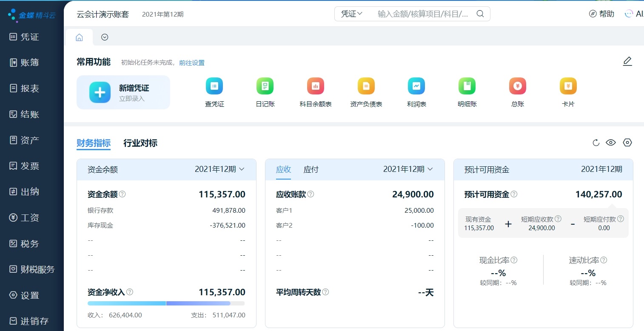Image resolution: width=644 pixels, height=331 pixels.
Task: Open the 卡片 shortcut icon
Action: [x=568, y=86]
